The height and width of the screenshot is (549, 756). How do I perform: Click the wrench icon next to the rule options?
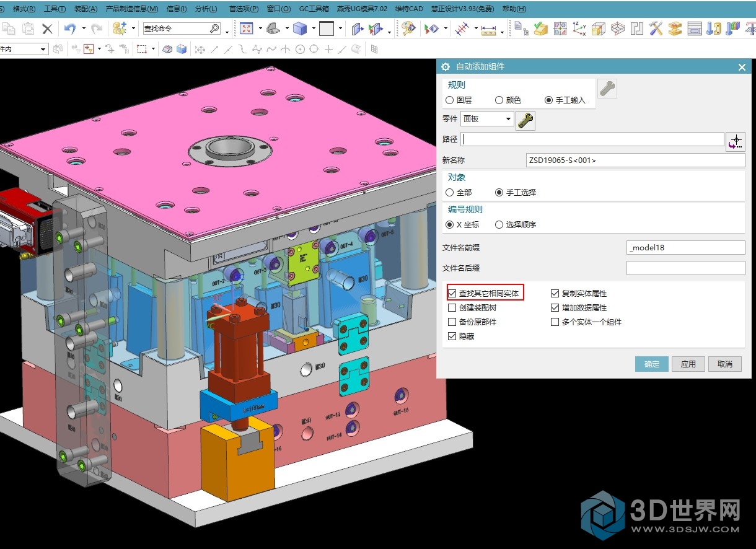tap(607, 89)
